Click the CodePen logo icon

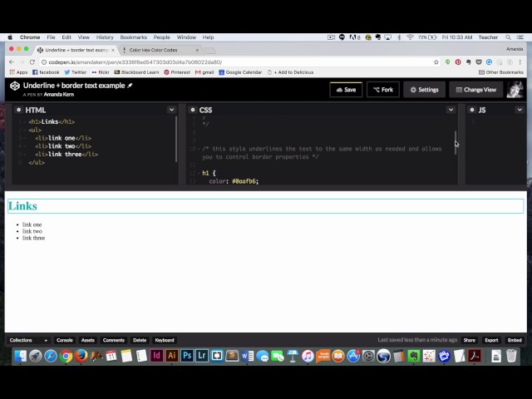pyautogui.click(x=15, y=86)
